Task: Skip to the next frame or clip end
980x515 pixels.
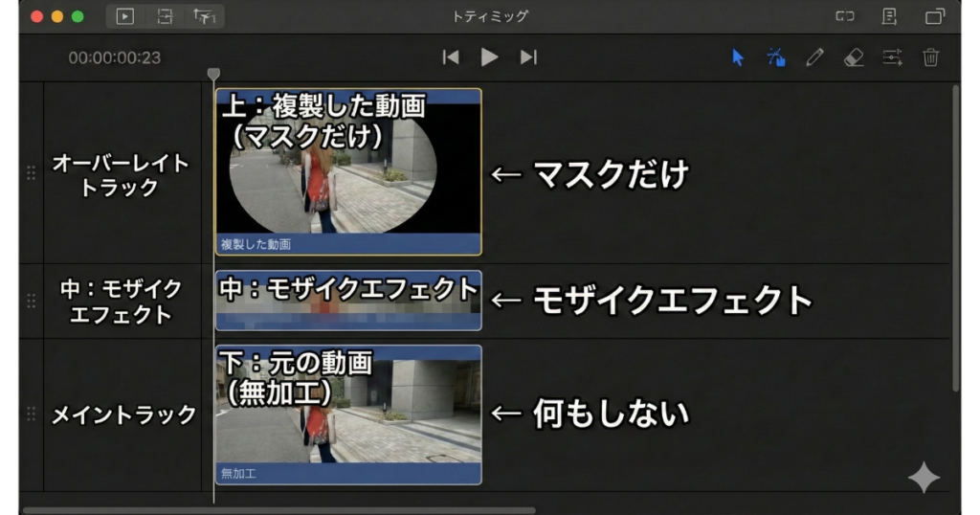Action: (x=528, y=57)
